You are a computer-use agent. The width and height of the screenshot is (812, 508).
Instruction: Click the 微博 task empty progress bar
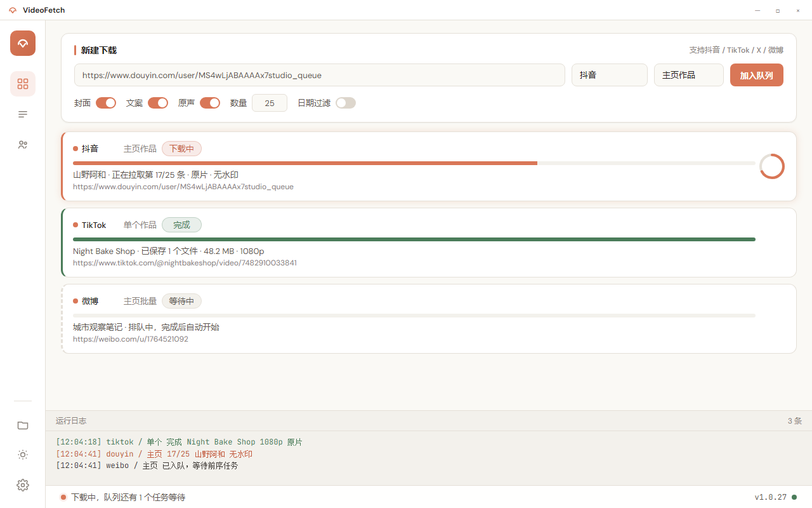coord(414,316)
